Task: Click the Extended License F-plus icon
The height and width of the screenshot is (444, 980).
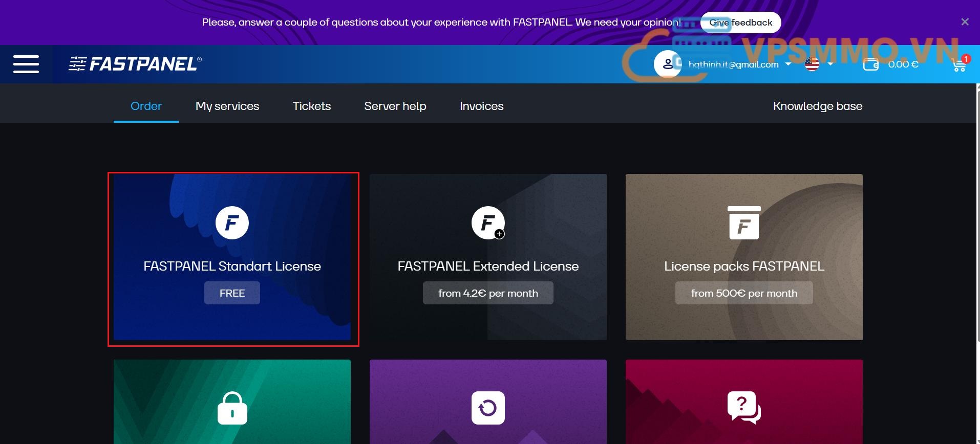Action: (x=487, y=223)
